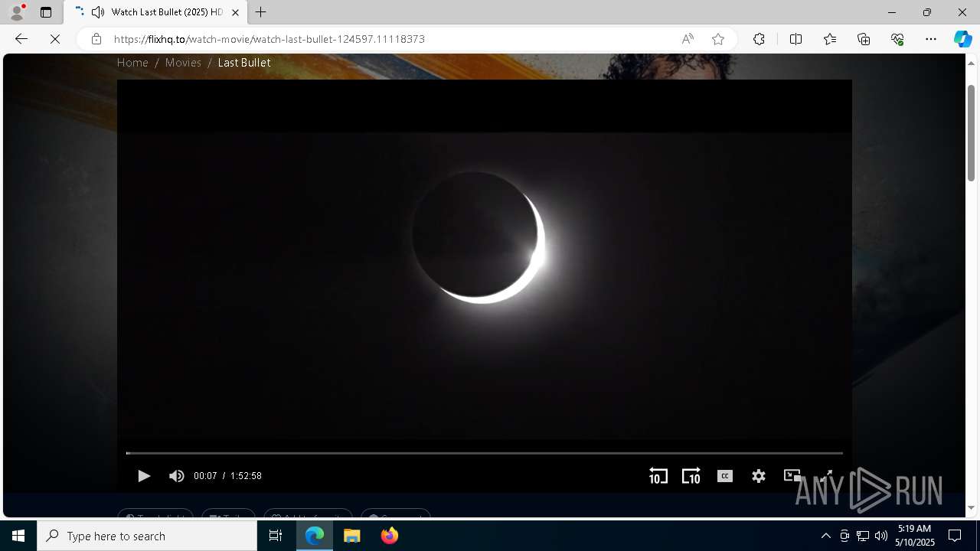The width and height of the screenshot is (980, 551).
Task: Open system volume control in tray
Action: 881,536
